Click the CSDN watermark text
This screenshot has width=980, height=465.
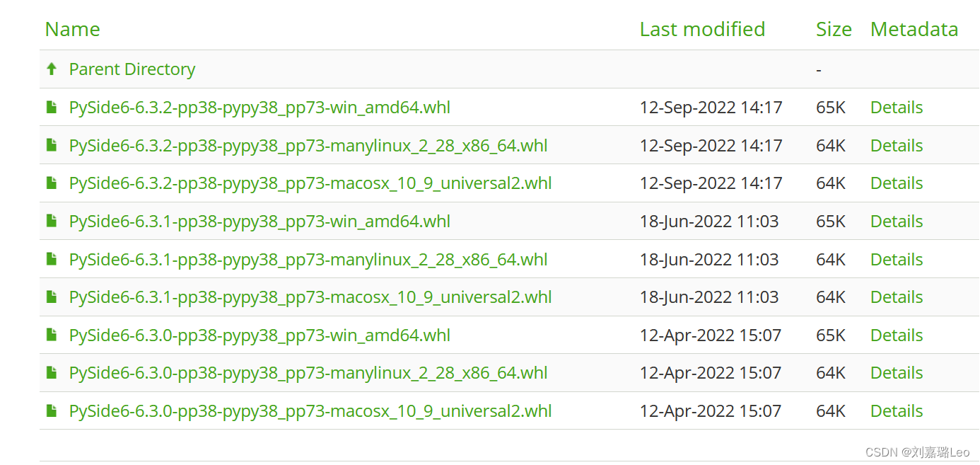tap(920, 452)
